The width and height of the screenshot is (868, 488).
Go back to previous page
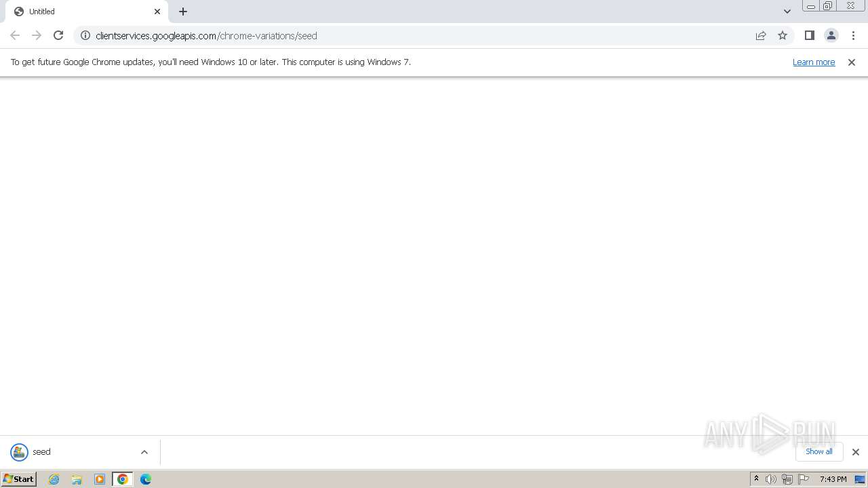15,35
